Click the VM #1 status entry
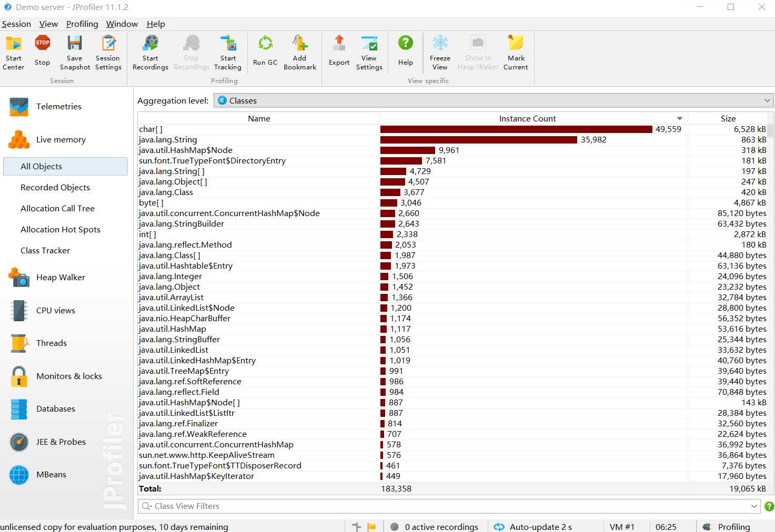The width and height of the screenshot is (775, 532). pyautogui.click(x=622, y=527)
